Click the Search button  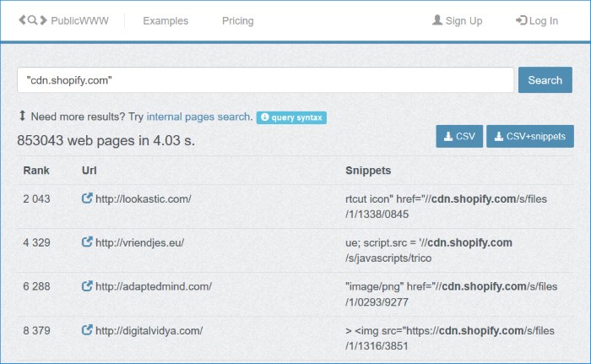(x=545, y=80)
